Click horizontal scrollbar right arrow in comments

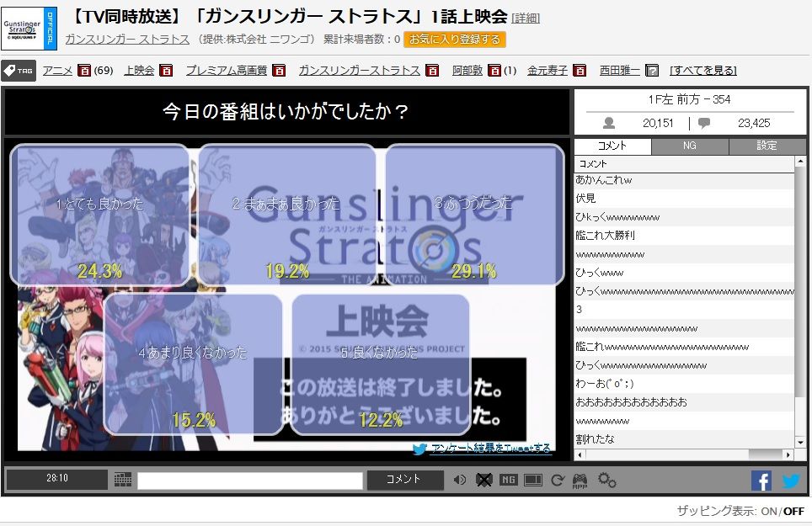click(x=788, y=455)
